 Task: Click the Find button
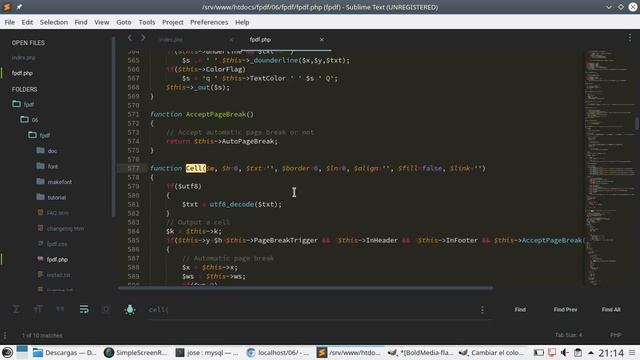(520, 310)
